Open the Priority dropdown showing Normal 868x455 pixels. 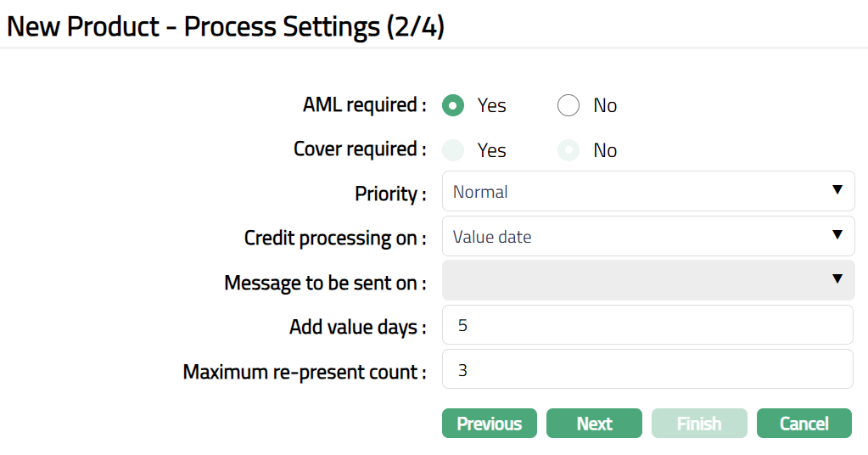[647, 192]
